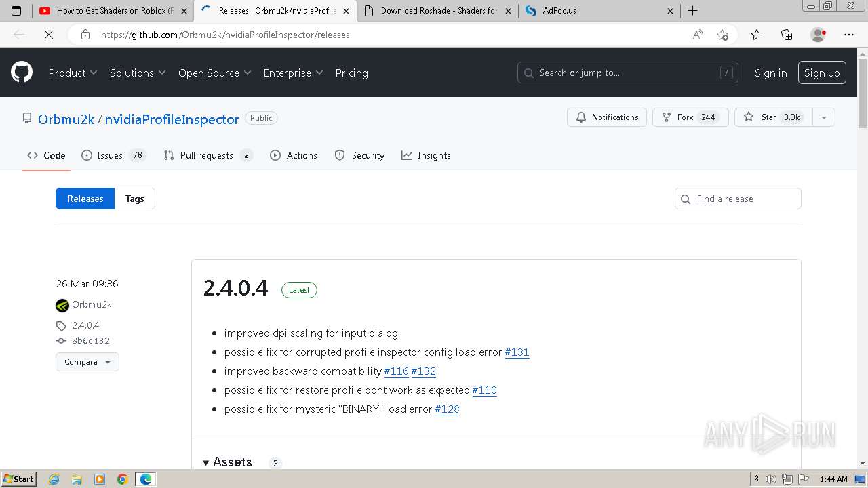This screenshot has height=488, width=868.
Task: Expand the Enterprise menu
Action: [293, 73]
